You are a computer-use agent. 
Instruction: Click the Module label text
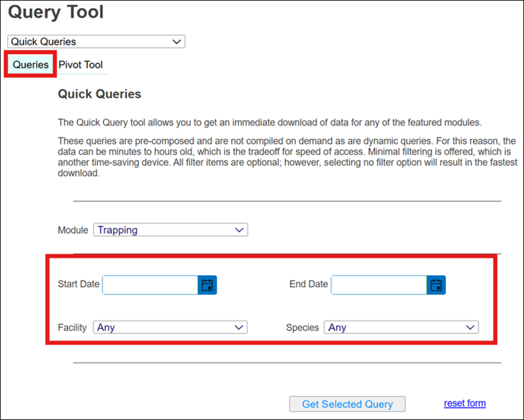tap(73, 230)
